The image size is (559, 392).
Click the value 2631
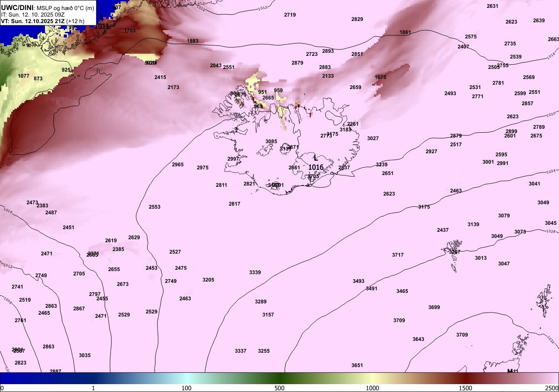[493, 6]
